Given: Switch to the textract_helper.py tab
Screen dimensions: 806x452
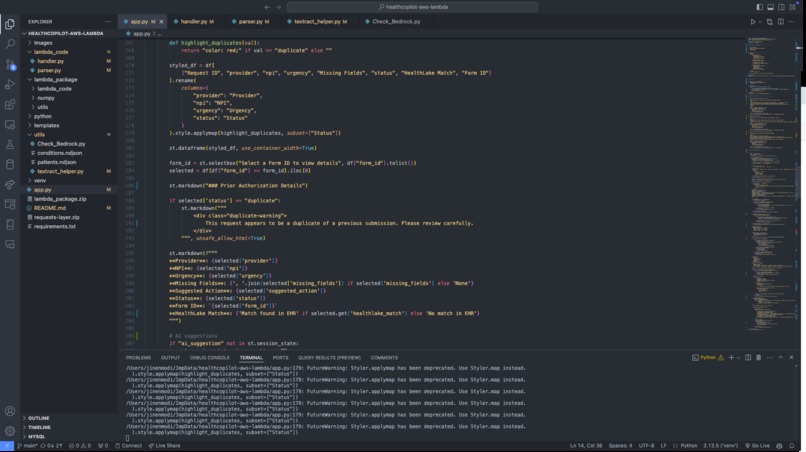Looking at the screenshot, I should pyautogui.click(x=317, y=22).
